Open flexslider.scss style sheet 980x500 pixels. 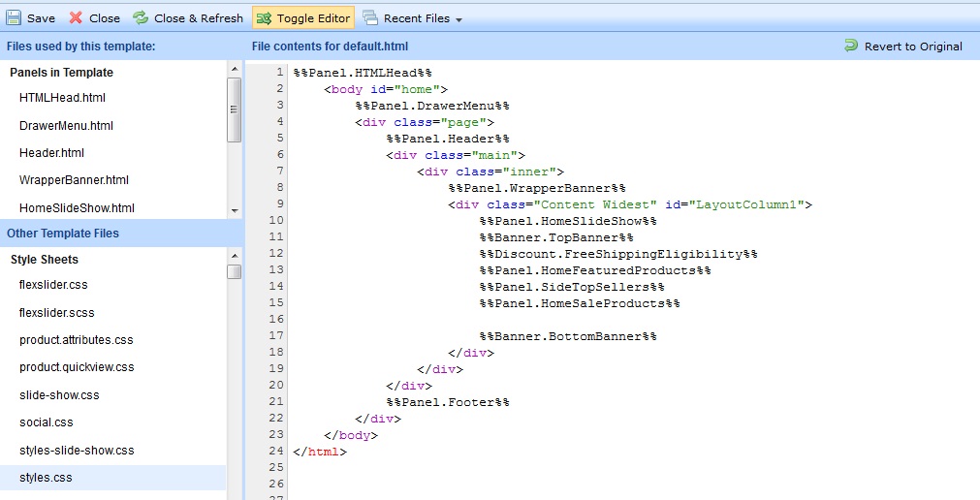[56, 312]
